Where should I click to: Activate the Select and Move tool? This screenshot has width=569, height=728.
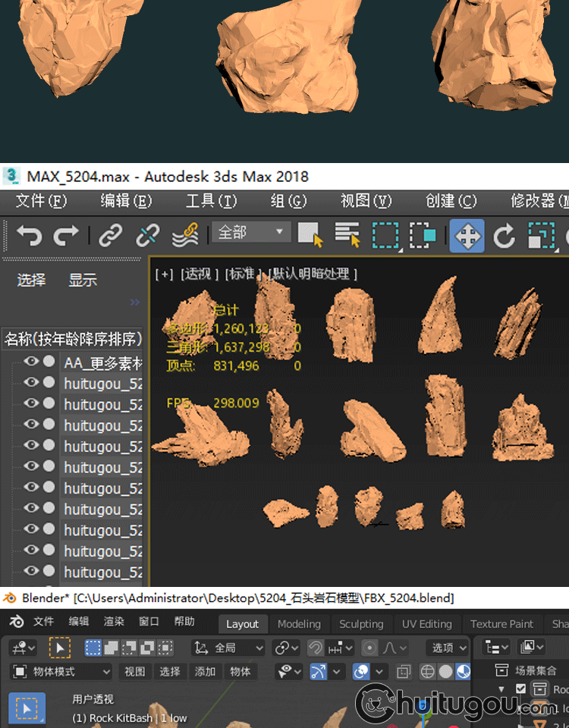[467, 235]
